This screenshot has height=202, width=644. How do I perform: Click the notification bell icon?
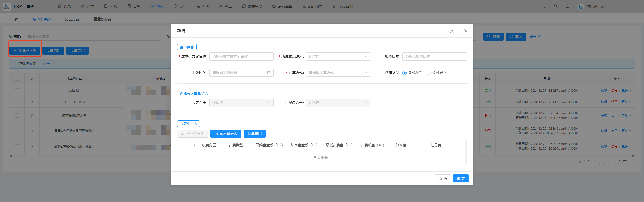click(568, 6)
